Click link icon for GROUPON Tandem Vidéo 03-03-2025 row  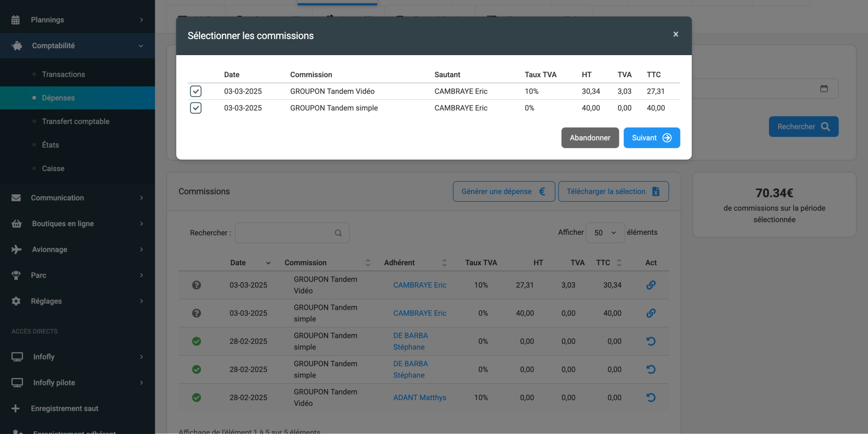point(651,285)
